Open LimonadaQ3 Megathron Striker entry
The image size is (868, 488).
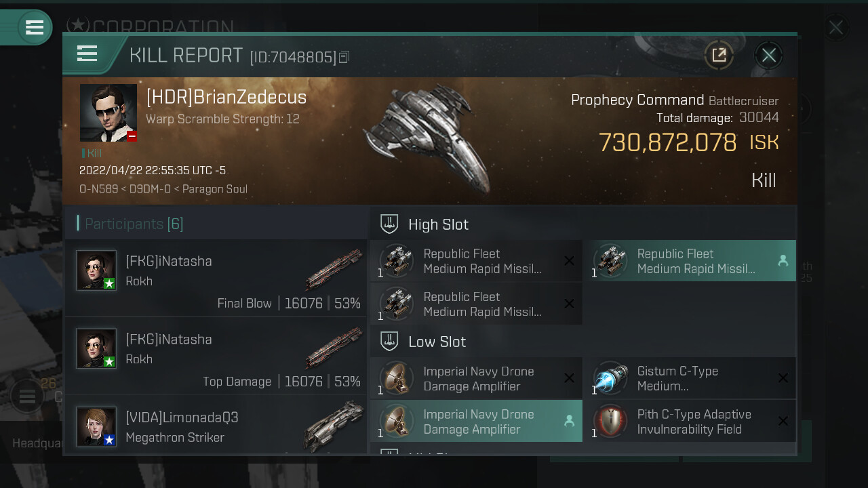[216, 427]
